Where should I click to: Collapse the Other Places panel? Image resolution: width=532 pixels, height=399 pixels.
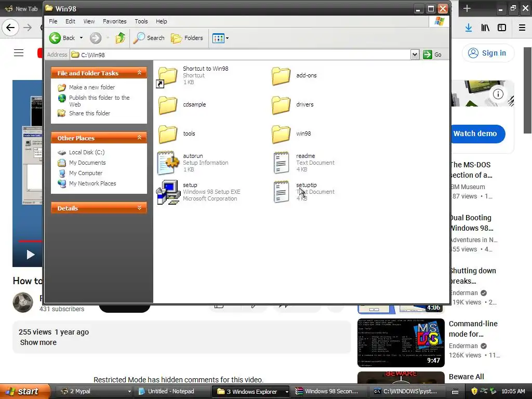coord(139,137)
